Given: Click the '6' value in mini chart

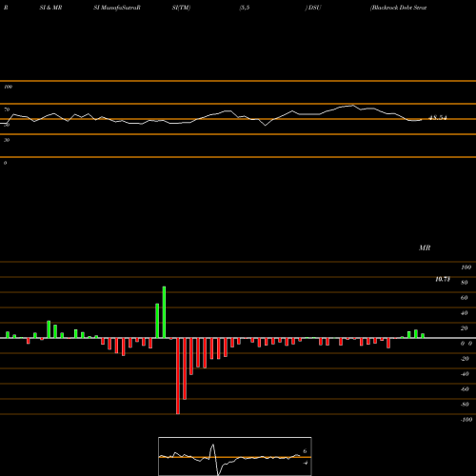Looking at the screenshot, I should coord(305,451).
